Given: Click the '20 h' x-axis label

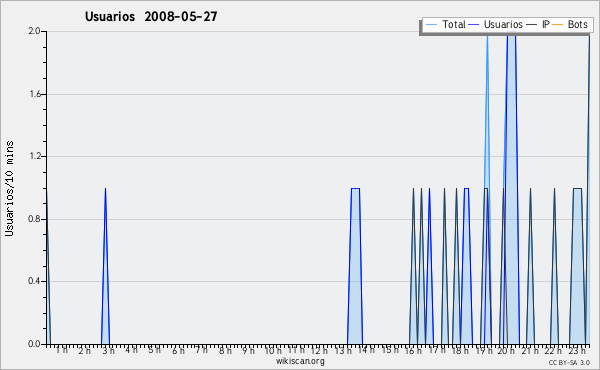Looking at the screenshot, I should (506, 350).
